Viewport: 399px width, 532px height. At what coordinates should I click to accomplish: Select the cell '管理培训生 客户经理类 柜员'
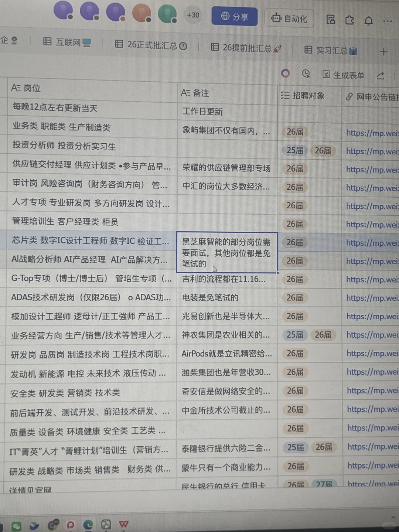92,222
